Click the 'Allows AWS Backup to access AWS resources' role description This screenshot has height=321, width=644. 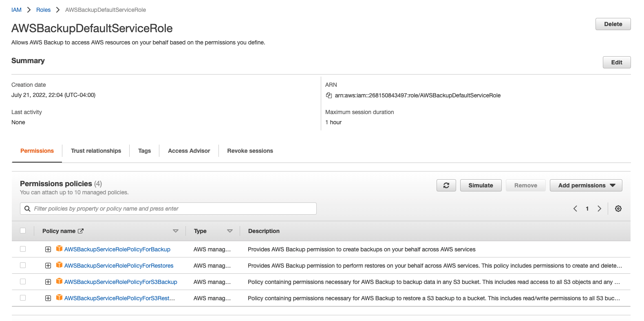[x=138, y=42]
